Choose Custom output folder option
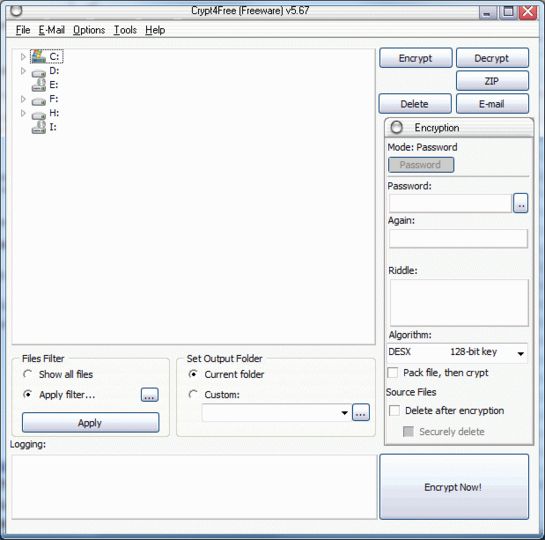 point(193,394)
